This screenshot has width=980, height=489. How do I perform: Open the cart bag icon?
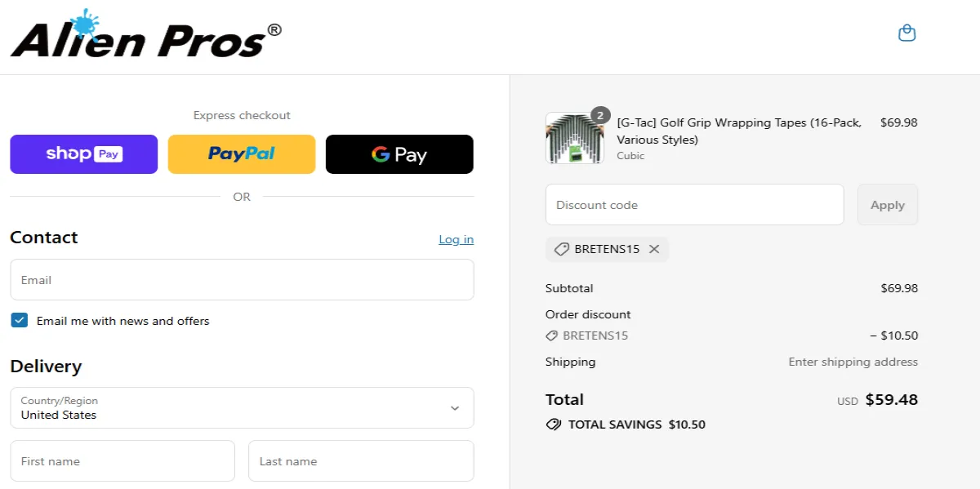906,33
